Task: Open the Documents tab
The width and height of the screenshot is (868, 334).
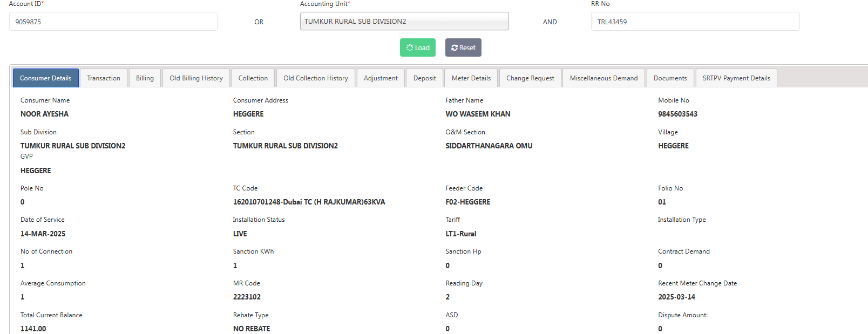Action: click(670, 78)
